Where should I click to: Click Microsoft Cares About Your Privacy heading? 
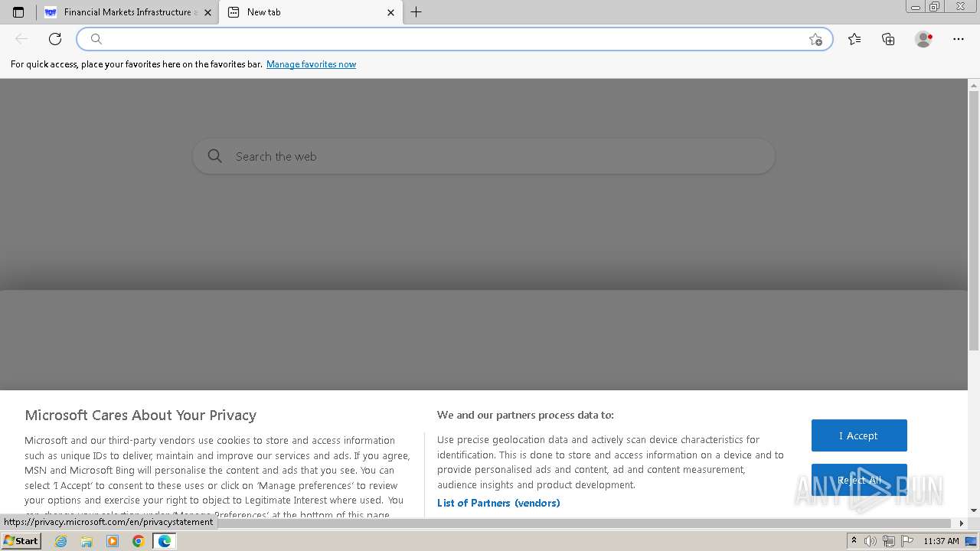(140, 416)
